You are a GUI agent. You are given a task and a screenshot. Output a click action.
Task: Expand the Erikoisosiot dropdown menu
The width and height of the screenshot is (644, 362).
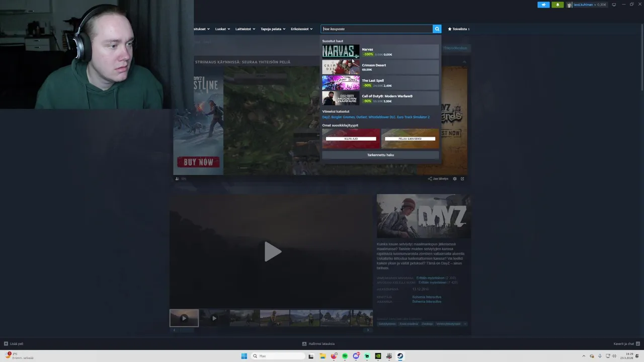301,29
